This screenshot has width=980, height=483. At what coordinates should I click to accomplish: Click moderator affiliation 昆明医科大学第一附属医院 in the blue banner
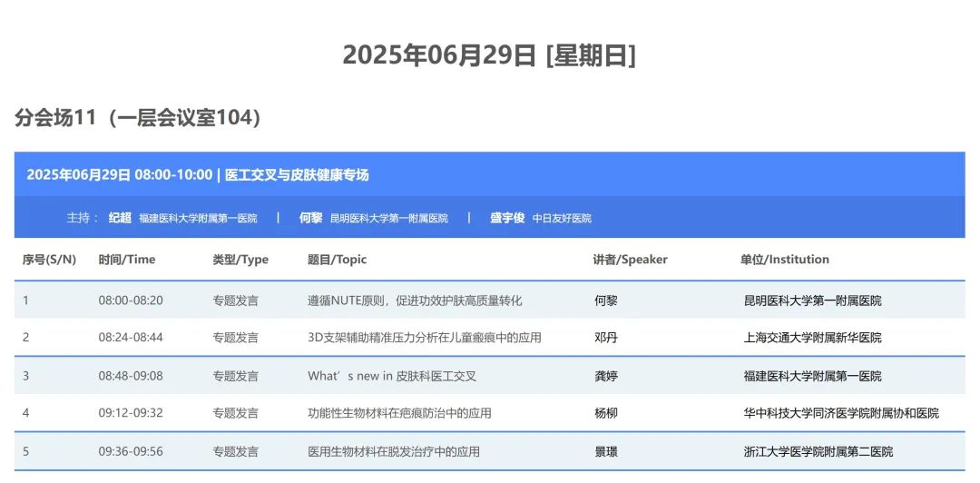[x=389, y=219]
